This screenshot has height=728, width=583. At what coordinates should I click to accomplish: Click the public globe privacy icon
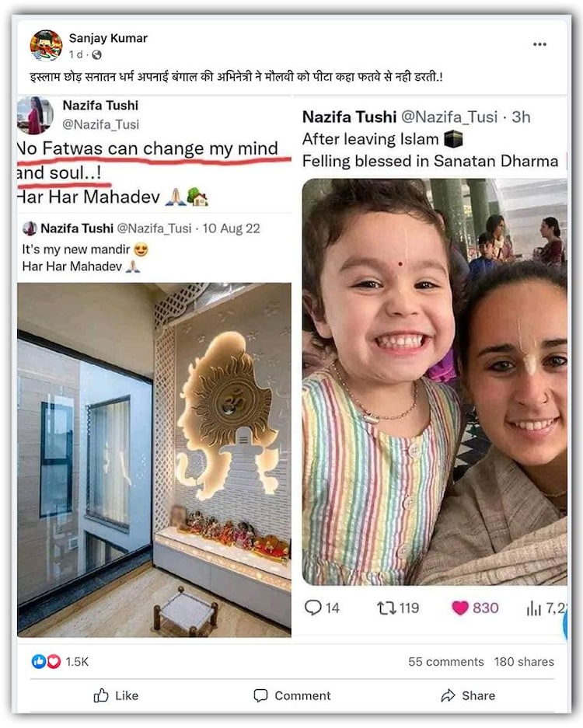[x=96, y=55]
